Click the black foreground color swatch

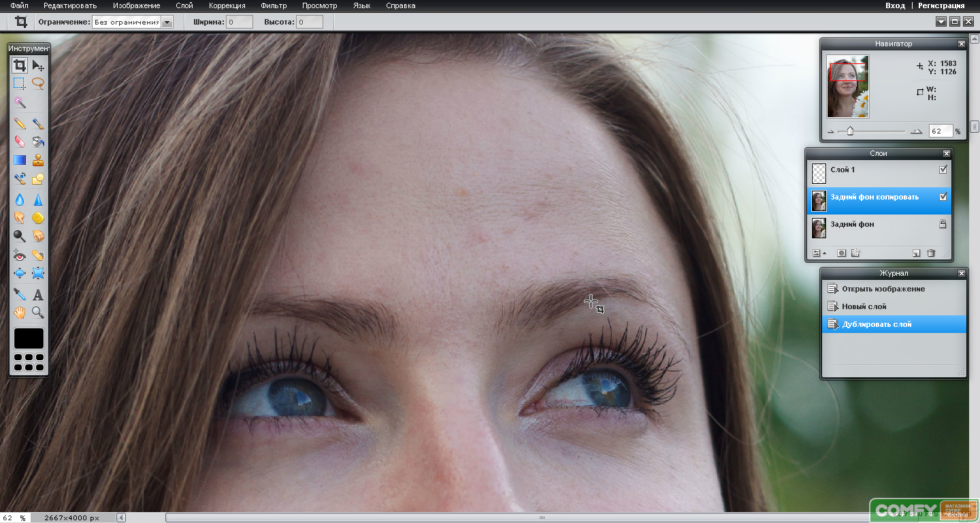click(29, 338)
